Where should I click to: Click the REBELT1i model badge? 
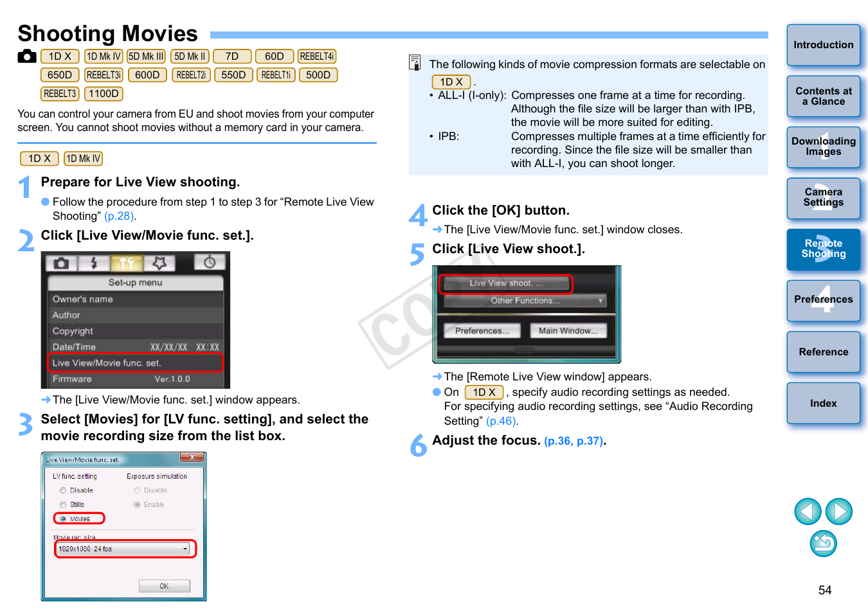click(276, 75)
